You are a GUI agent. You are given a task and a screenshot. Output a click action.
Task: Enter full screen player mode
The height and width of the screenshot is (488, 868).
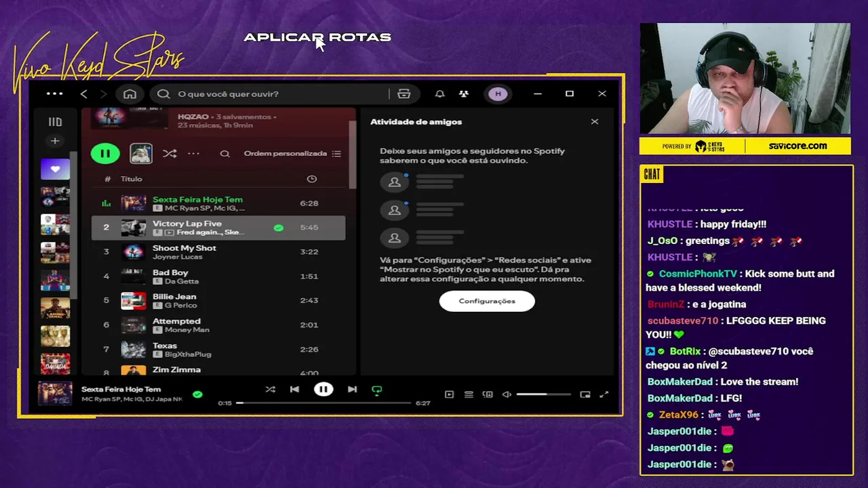[604, 394]
